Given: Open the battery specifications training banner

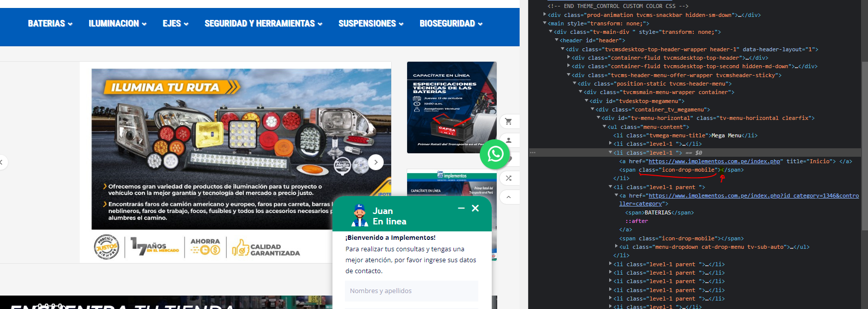Looking at the screenshot, I should (452, 107).
